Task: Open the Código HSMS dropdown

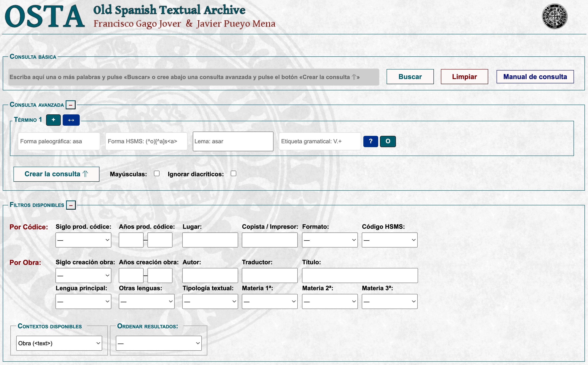Action: point(389,240)
